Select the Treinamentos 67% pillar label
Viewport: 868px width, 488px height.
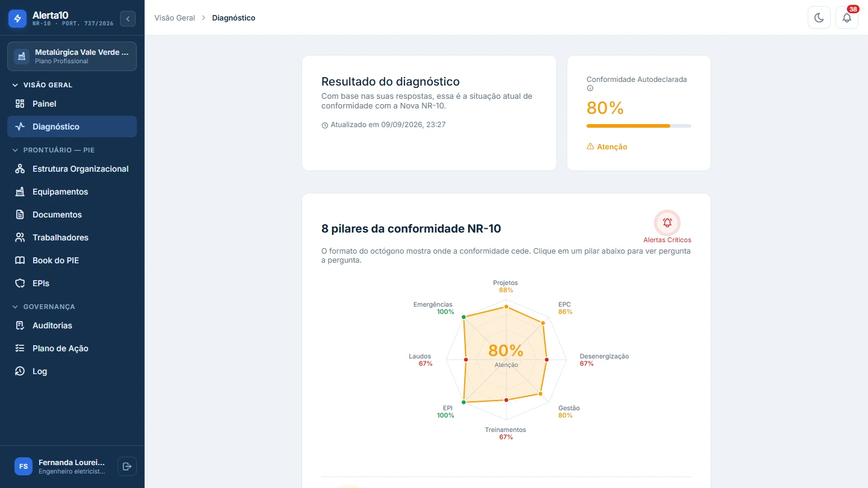[506, 433]
